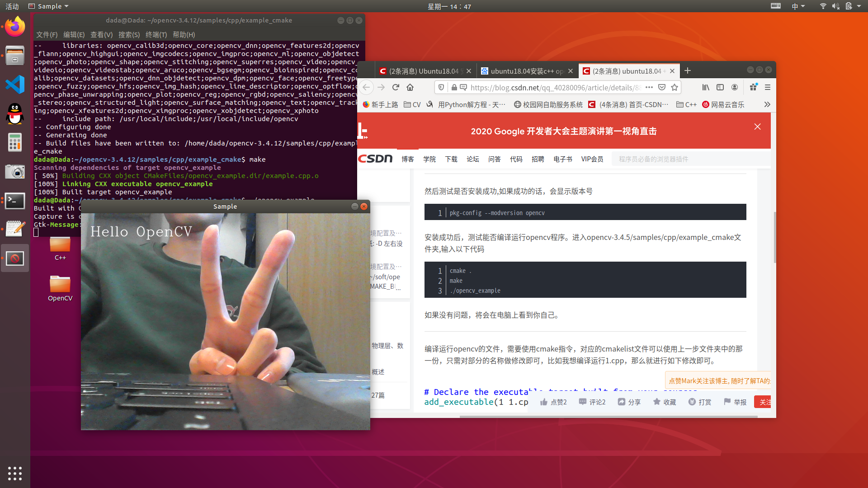
Task: Open the QQ penguin dock icon
Action: 15,114
